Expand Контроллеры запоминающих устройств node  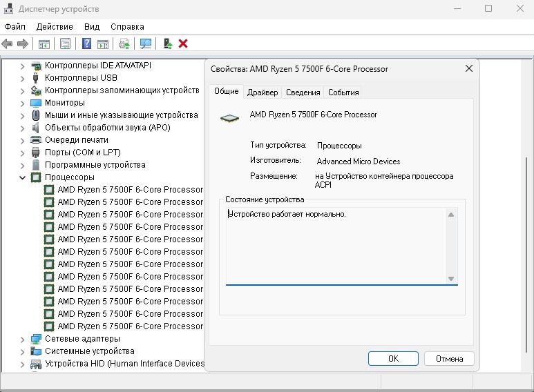coord(23,91)
